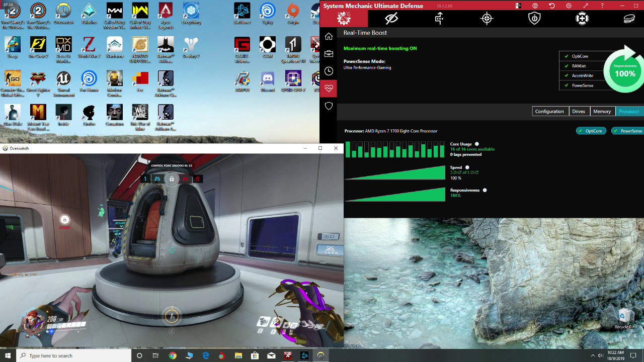This screenshot has height=362, width=644.
Task: Click the Speed info dot
Action: click(x=467, y=167)
